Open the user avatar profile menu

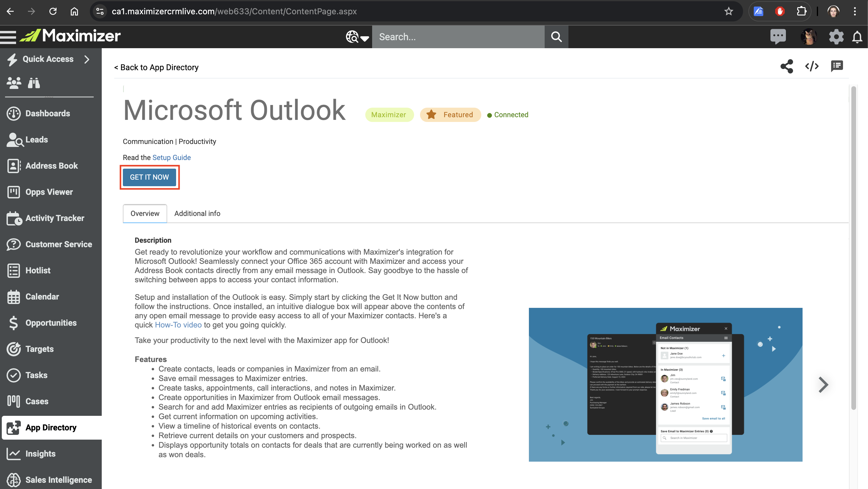[x=809, y=37]
